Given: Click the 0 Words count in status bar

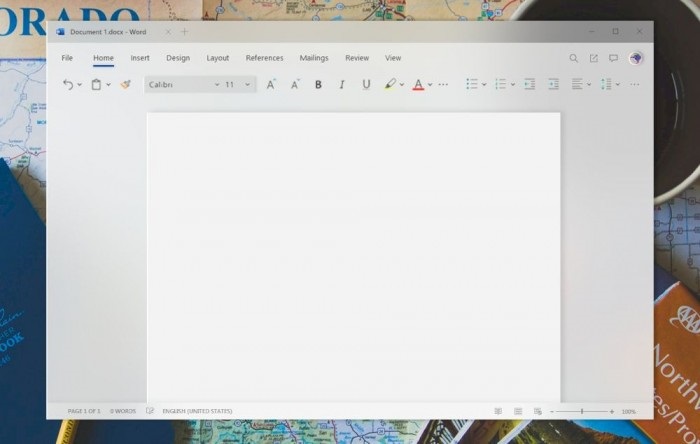Looking at the screenshot, I should point(123,411).
